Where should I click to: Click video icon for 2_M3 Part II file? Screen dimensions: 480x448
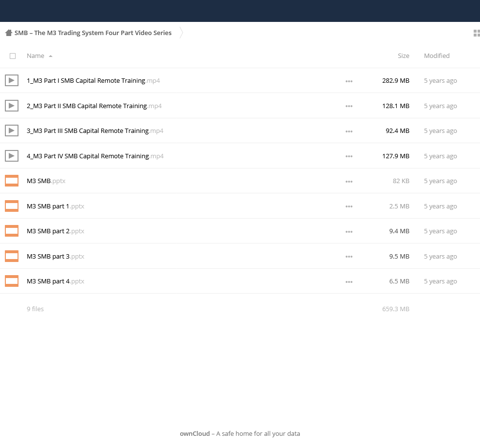(12, 106)
